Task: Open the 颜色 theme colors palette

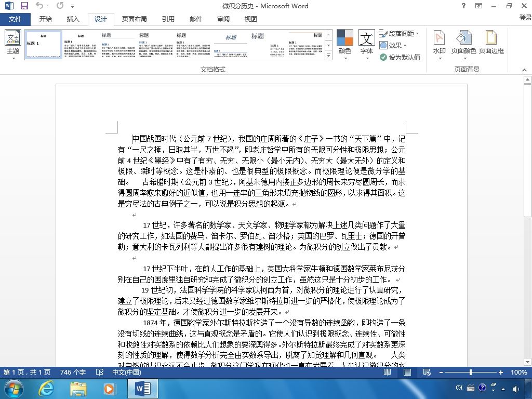Action: [345, 45]
